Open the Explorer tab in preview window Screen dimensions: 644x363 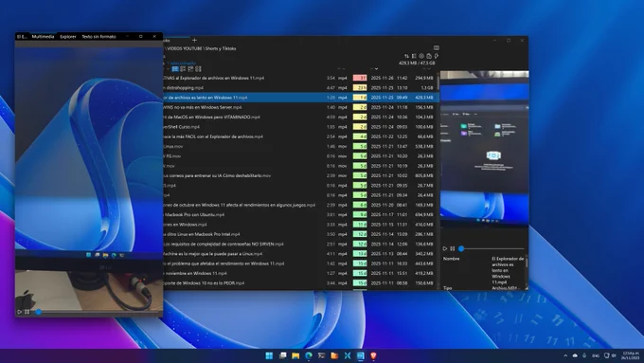coord(68,37)
